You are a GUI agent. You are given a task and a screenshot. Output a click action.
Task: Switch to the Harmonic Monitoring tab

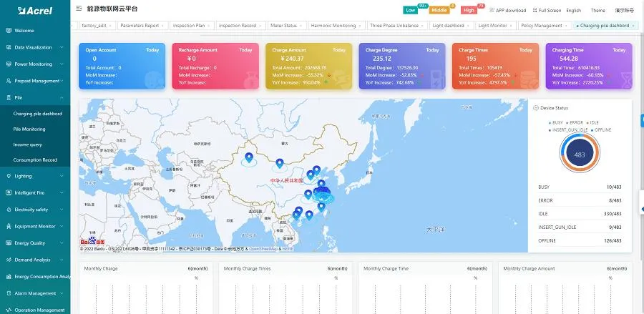pos(333,26)
